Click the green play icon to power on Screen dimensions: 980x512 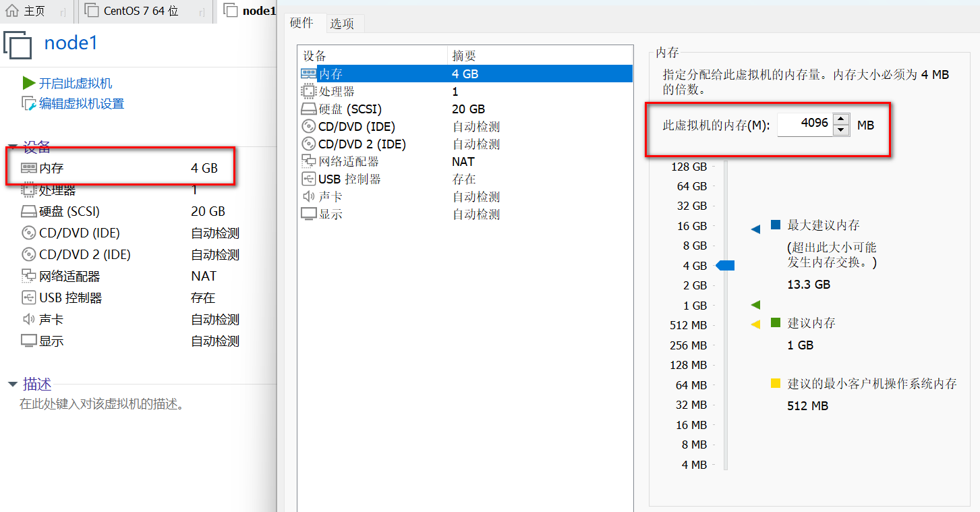point(29,83)
